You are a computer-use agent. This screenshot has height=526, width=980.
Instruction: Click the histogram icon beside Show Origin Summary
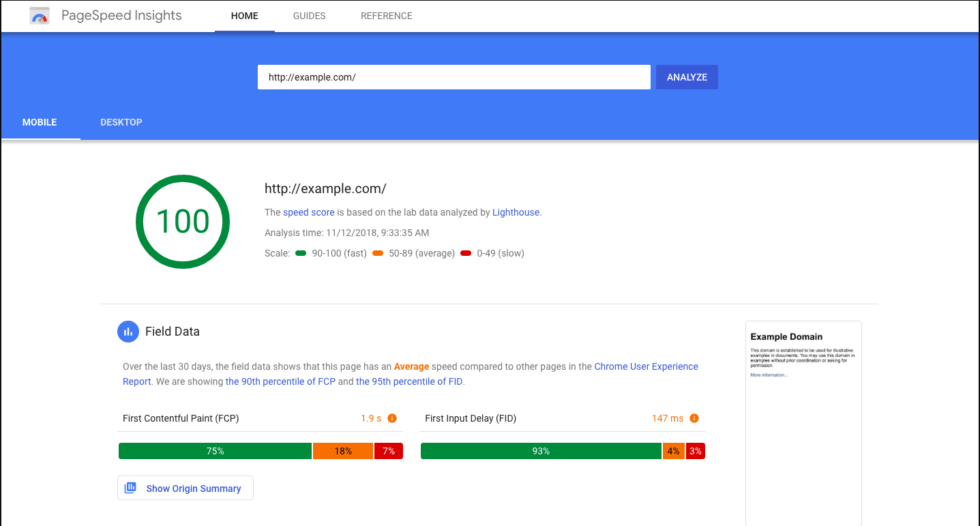click(130, 487)
